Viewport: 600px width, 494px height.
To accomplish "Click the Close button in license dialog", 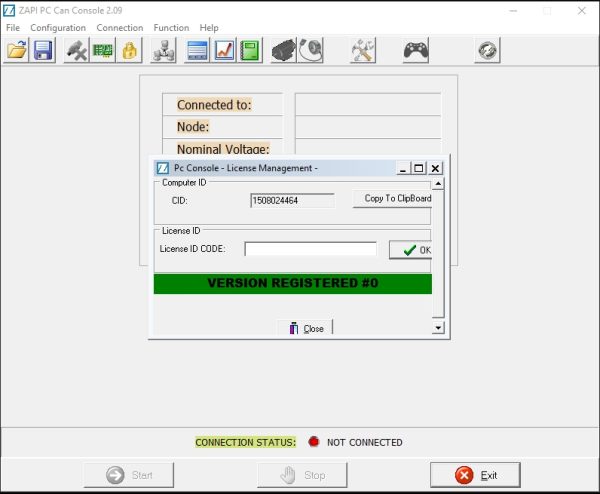I will [305, 328].
